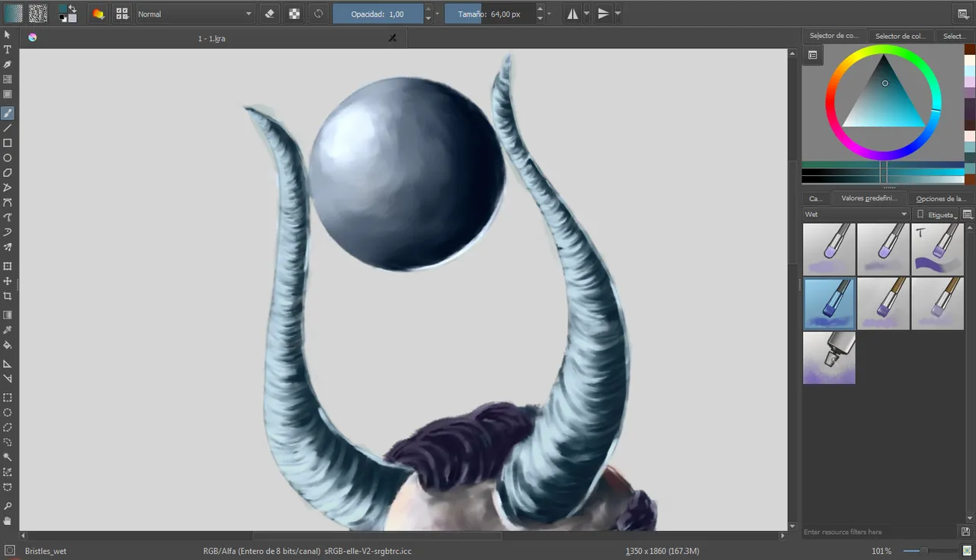Switch to first Selector de co... tab

[x=833, y=36]
